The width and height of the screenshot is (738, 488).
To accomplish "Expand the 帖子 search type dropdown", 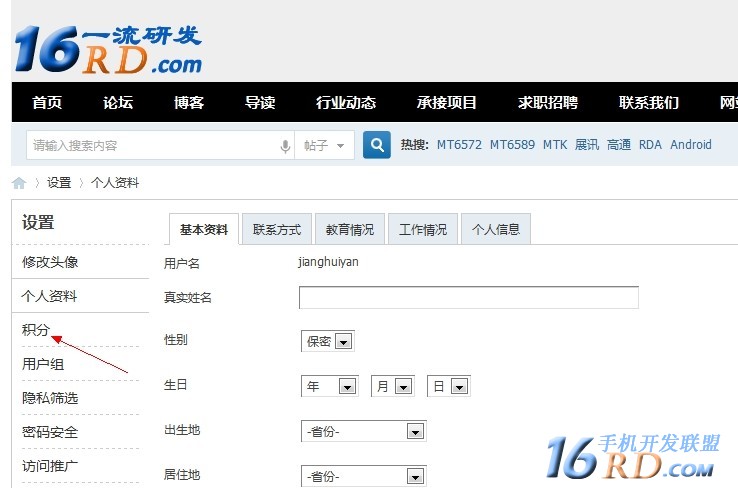I will 324,145.
